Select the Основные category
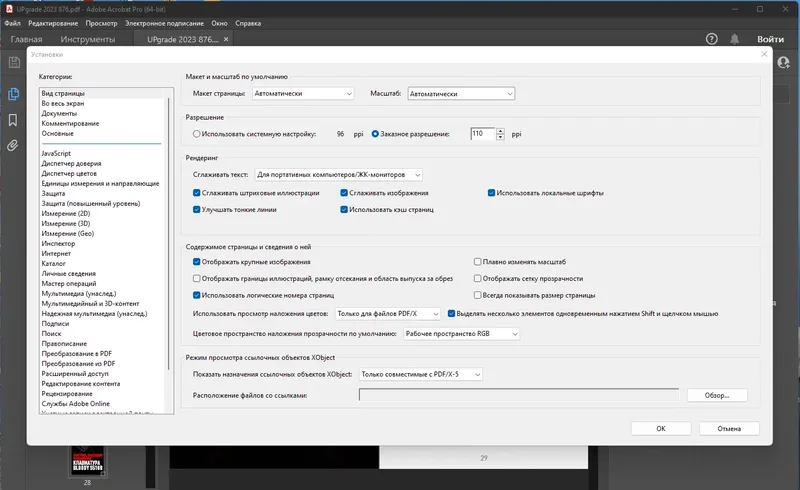Screen dimensions: 800x490 point(58,133)
